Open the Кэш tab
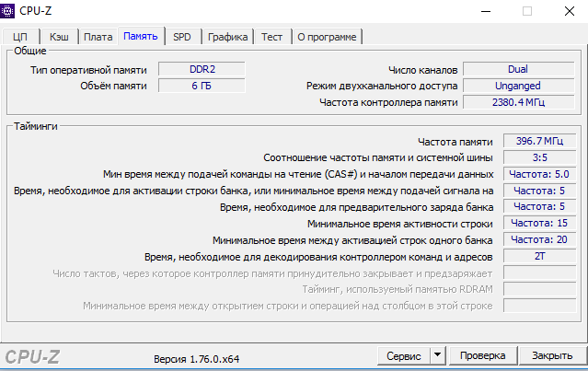The image size is (588, 371). click(x=59, y=37)
